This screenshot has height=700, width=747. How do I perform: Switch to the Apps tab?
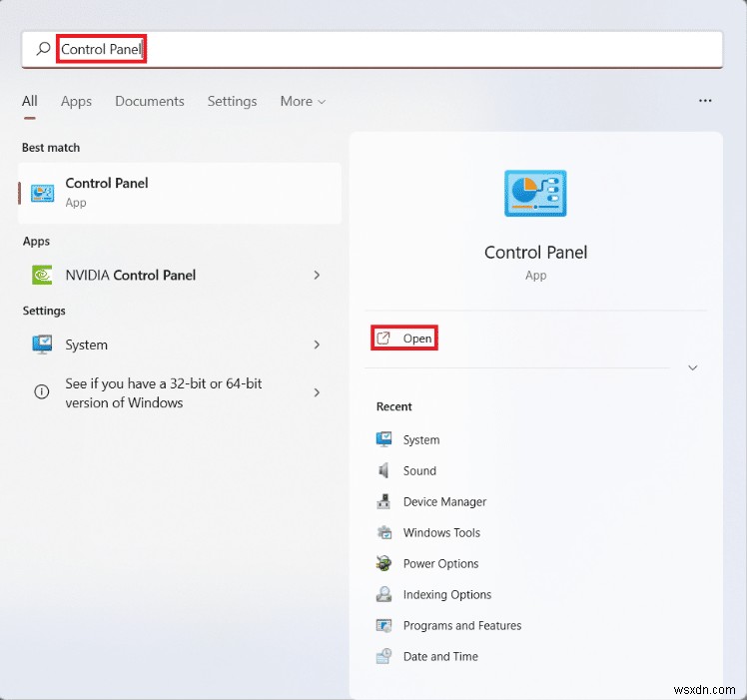tap(76, 101)
